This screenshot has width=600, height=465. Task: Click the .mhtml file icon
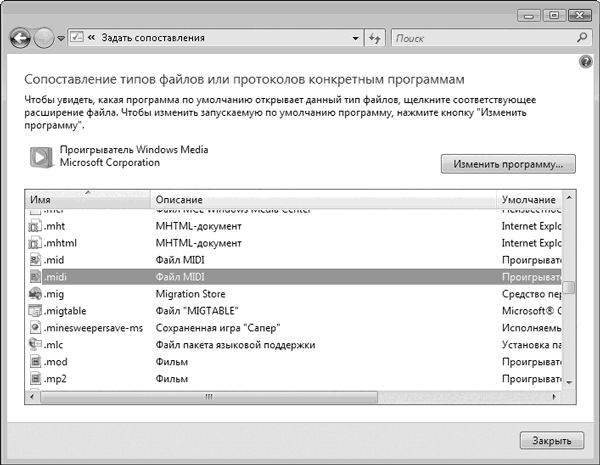click(x=34, y=243)
